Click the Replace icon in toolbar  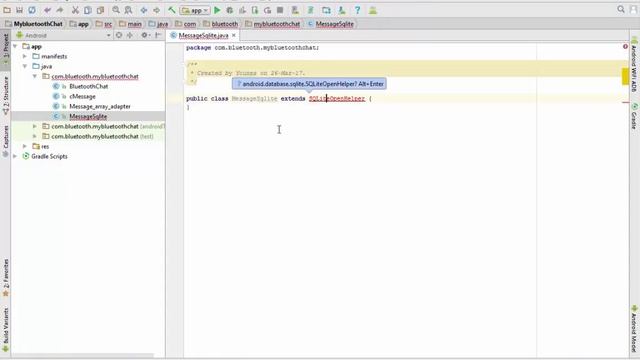point(129,10)
